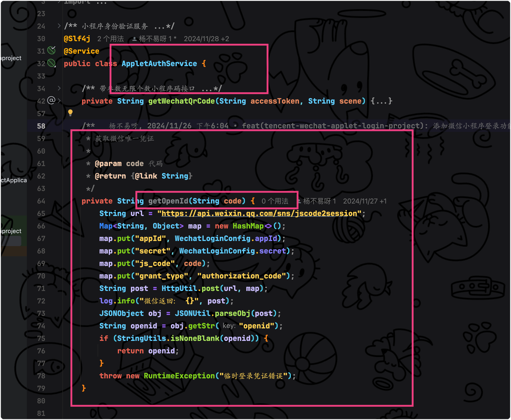Click the 2024/11/28 +2 code author date hint

(206, 39)
